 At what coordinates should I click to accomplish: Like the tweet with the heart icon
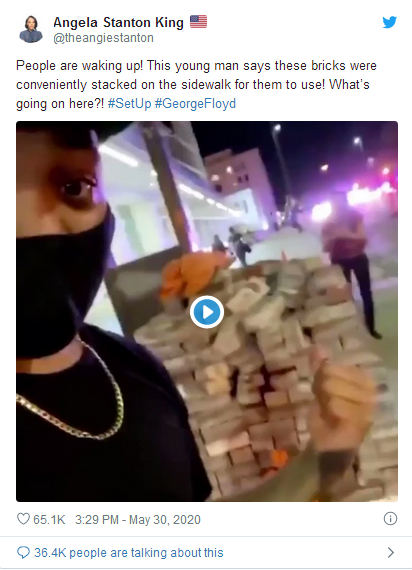[x=23, y=519]
